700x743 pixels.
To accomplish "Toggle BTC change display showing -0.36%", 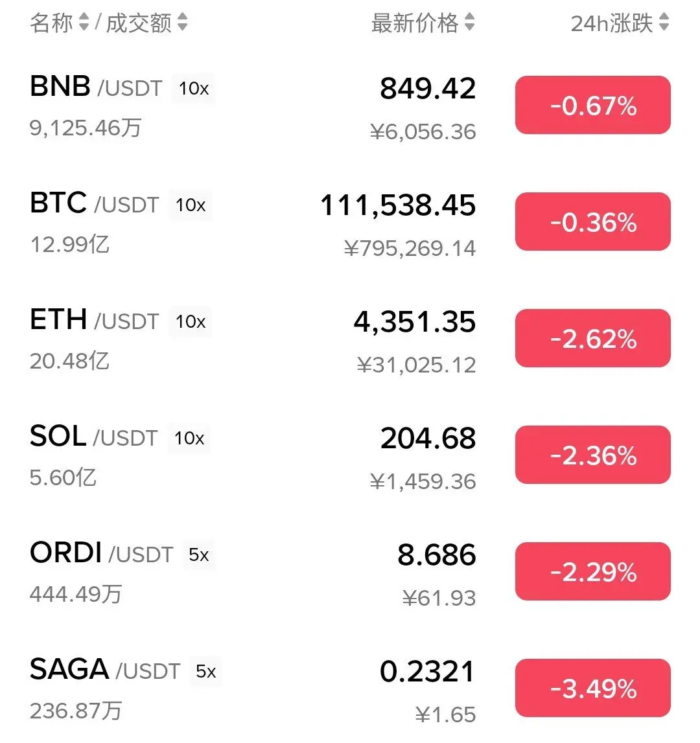I will [x=593, y=222].
